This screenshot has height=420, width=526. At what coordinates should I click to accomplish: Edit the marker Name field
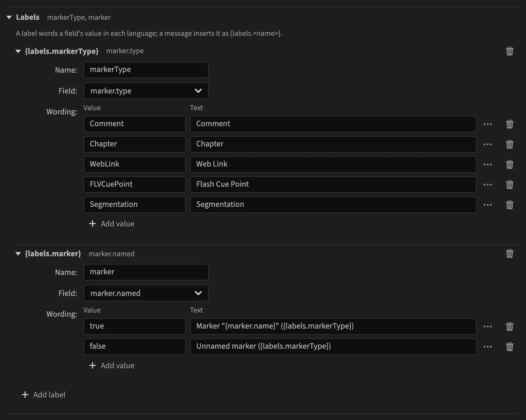146,272
